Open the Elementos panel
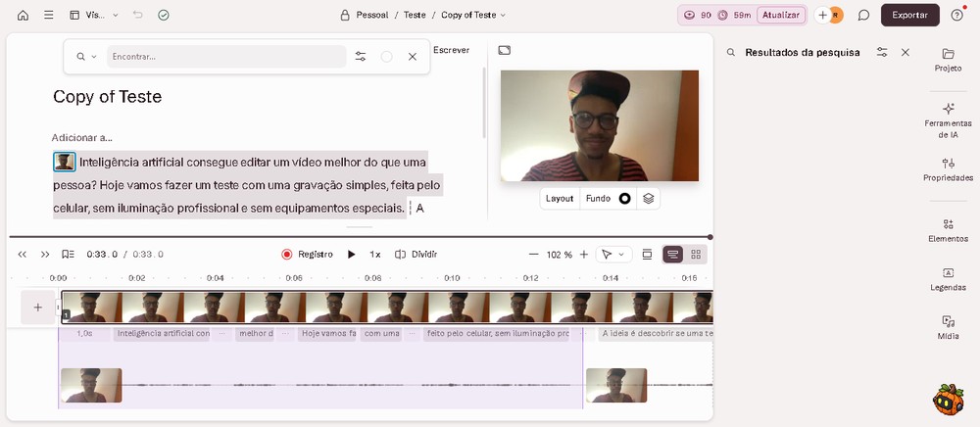Screen dimensions: 980x427 coord(948,230)
